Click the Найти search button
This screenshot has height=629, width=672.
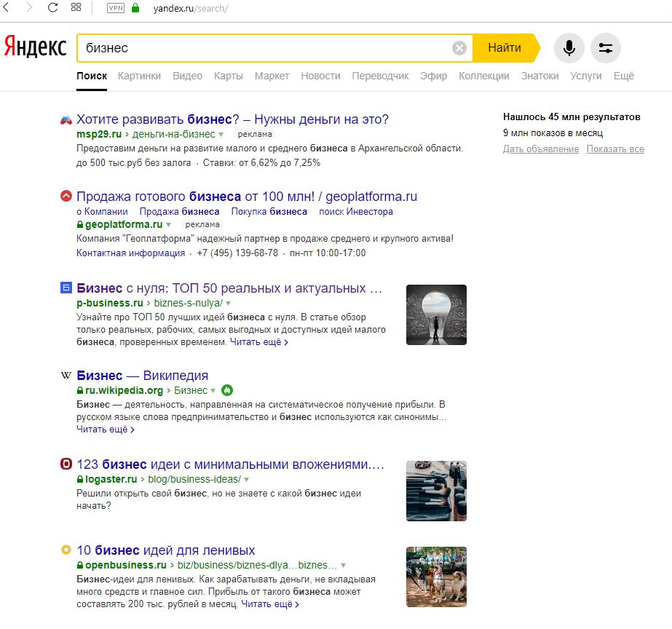click(505, 48)
